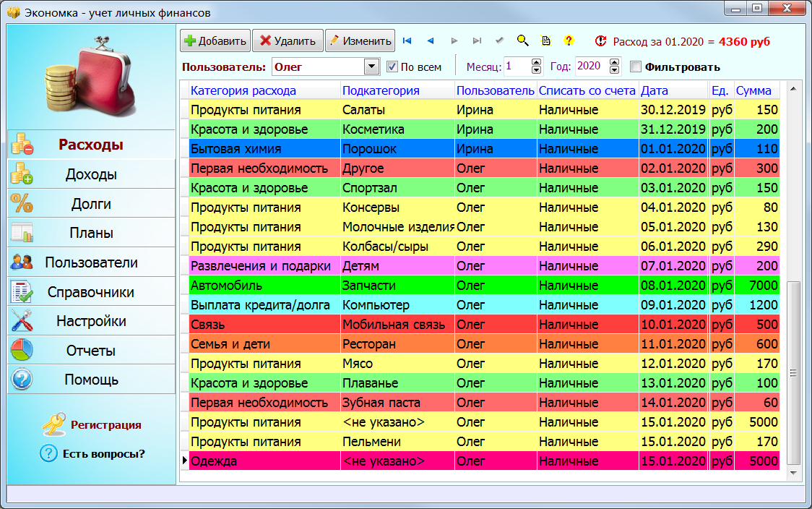Increase the Год value
This screenshot has height=509, width=812.
coord(615,62)
